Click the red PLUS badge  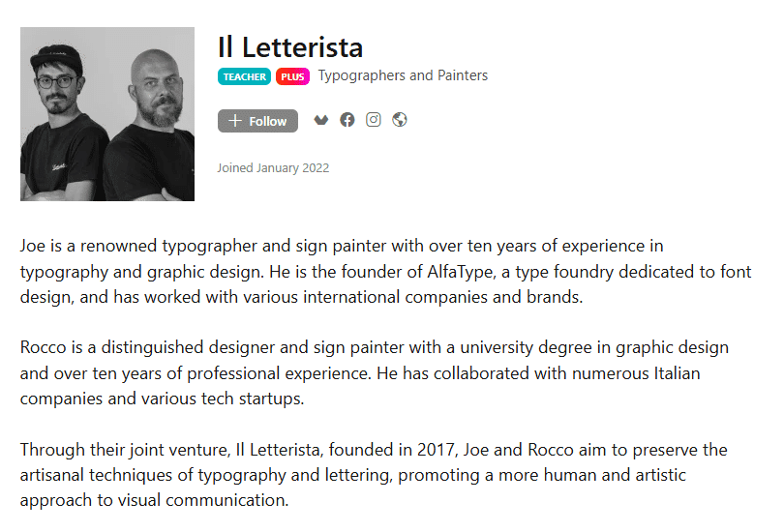coord(292,76)
